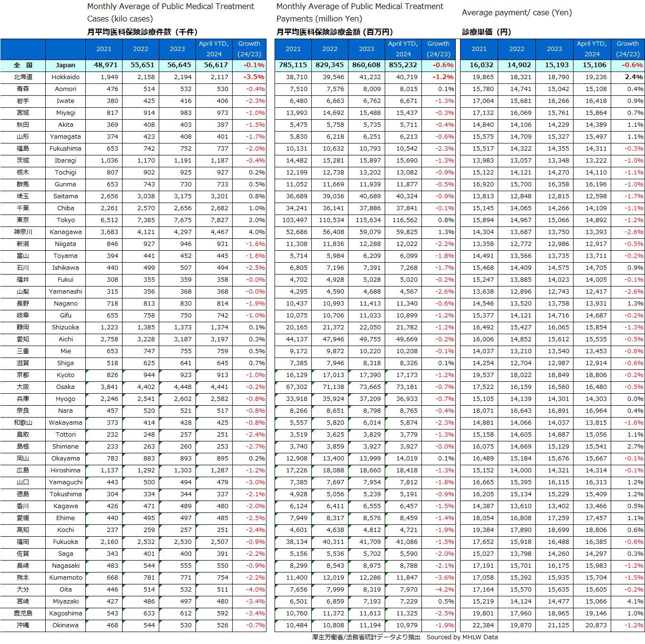Click the Tottori prefecture name cell
Viewport: 645px width, 644px height.
point(65,435)
